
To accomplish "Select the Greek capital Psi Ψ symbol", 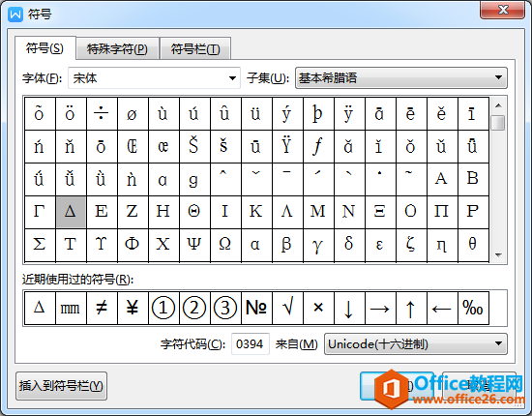I will click(x=194, y=245).
